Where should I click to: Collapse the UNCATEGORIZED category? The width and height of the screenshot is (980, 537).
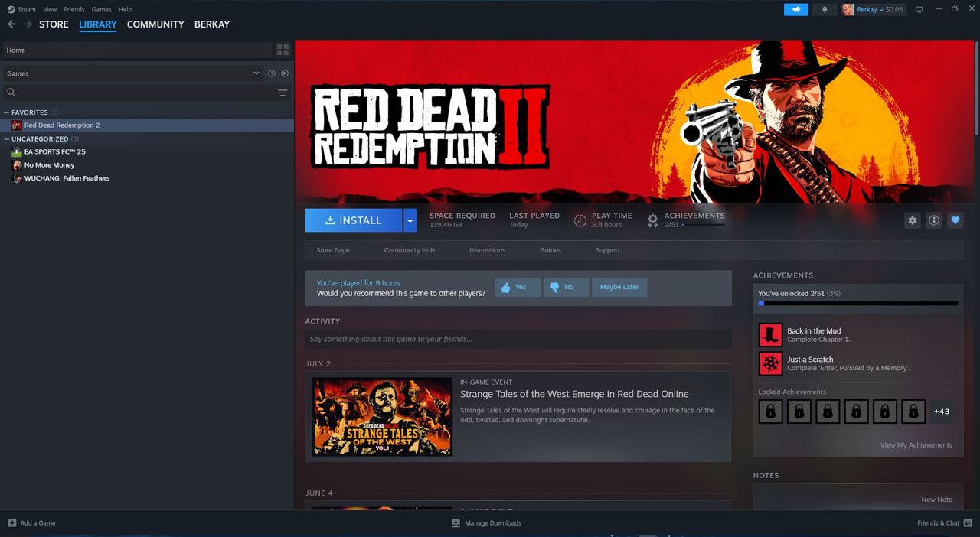(7, 139)
